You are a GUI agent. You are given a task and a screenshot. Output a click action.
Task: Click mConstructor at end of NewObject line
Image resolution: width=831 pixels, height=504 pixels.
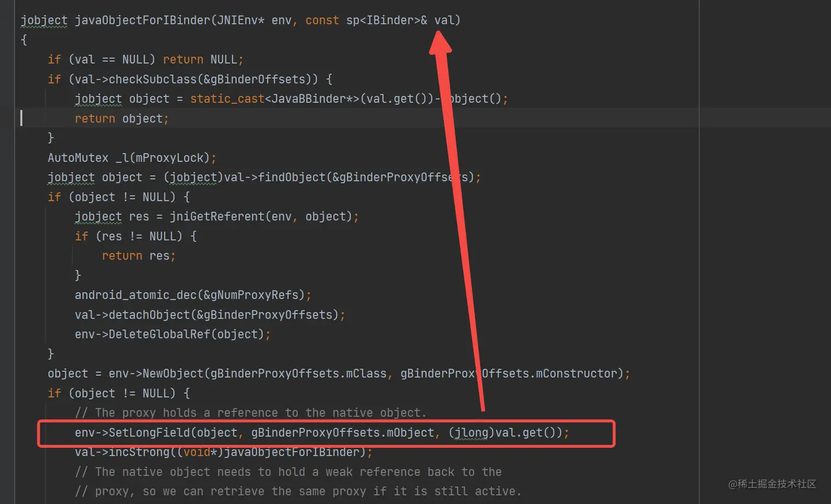tap(576, 374)
